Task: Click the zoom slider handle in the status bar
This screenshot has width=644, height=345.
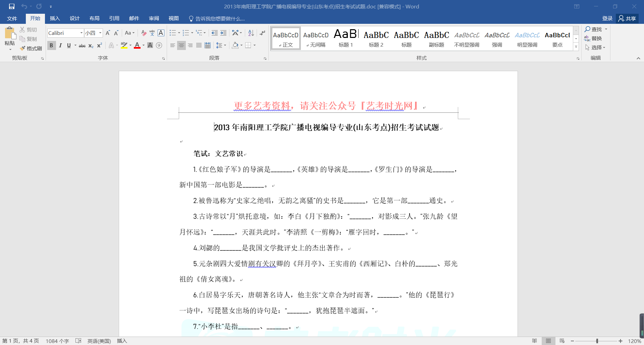Action: click(x=597, y=341)
